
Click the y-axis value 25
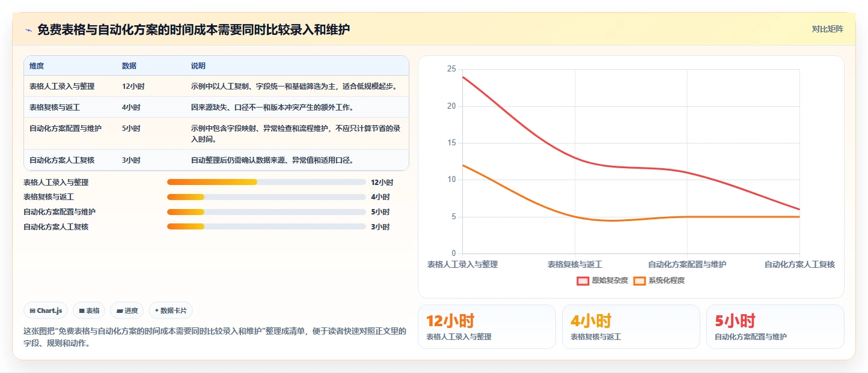(x=451, y=69)
